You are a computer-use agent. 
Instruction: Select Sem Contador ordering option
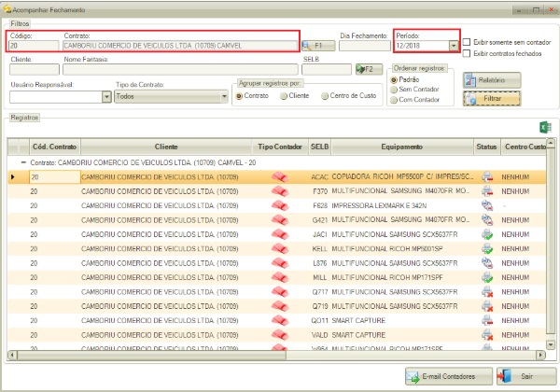click(x=394, y=90)
